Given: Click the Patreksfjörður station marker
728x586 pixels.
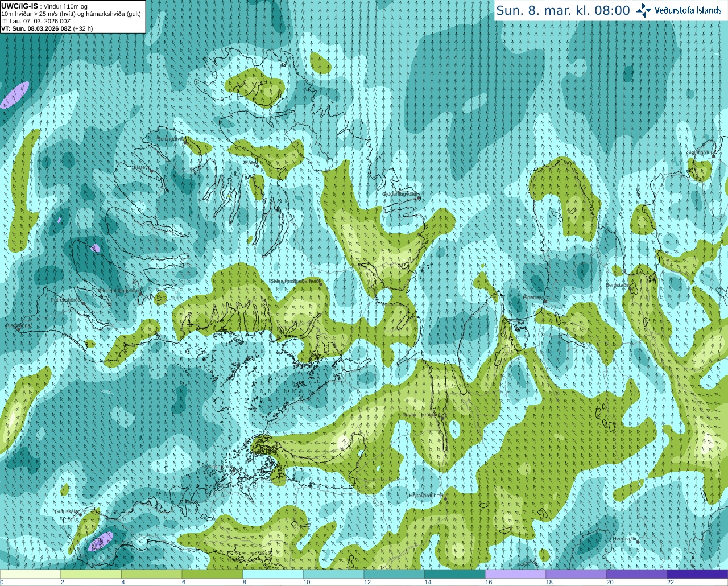Looking at the screenshot, I should [x=84, y=303].
